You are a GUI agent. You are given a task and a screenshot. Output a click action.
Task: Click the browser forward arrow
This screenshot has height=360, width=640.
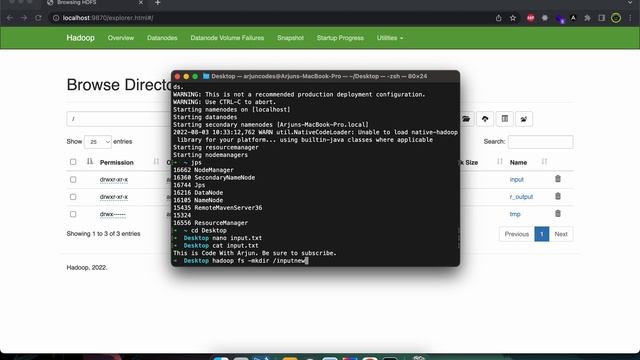pyautogui.click(x=24, y=18)
